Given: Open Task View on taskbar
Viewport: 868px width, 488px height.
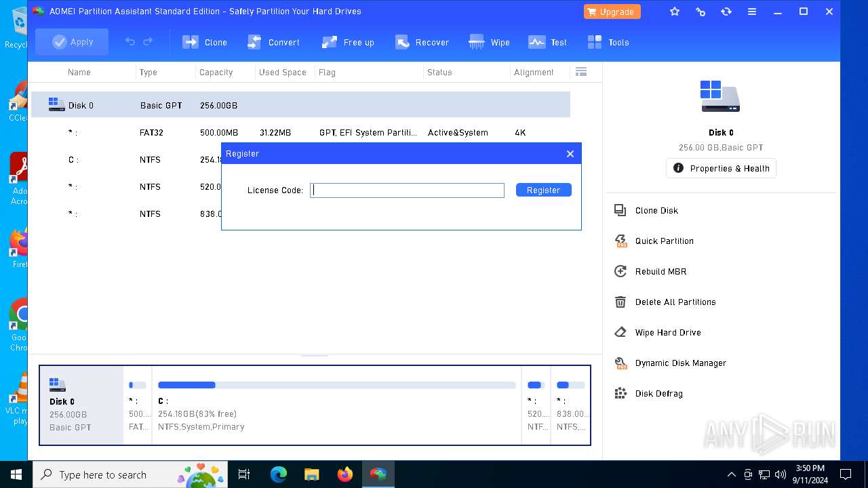Looking at the screenshot, I should pos(245,474).
